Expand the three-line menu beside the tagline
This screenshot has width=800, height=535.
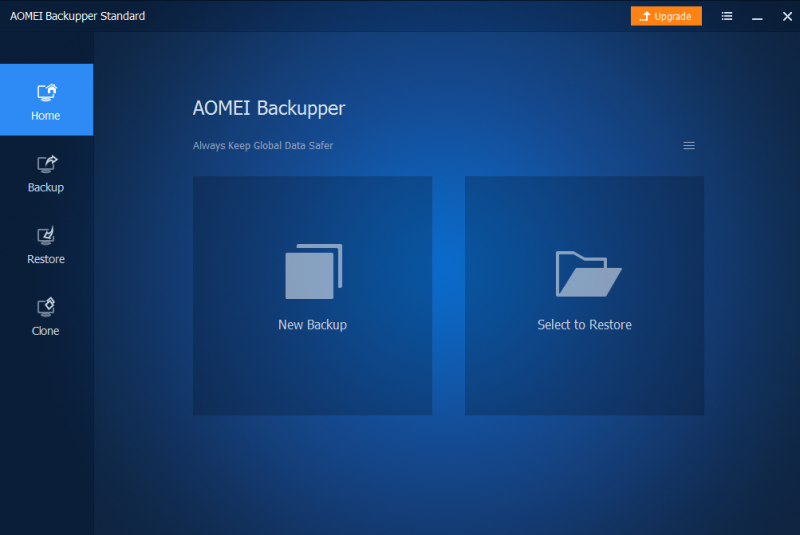[x=689, y=146]
